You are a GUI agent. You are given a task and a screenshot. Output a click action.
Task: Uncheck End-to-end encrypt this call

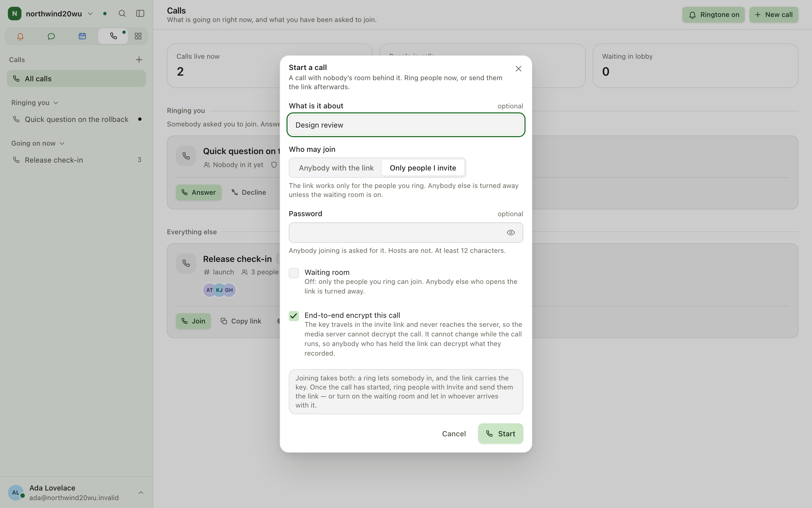(294, 316)
